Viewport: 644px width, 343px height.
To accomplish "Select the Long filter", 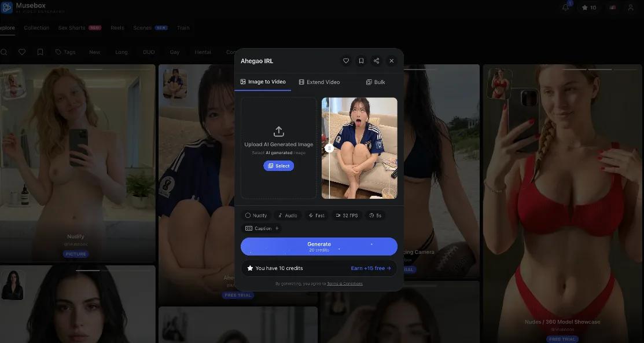I will 121,52.
